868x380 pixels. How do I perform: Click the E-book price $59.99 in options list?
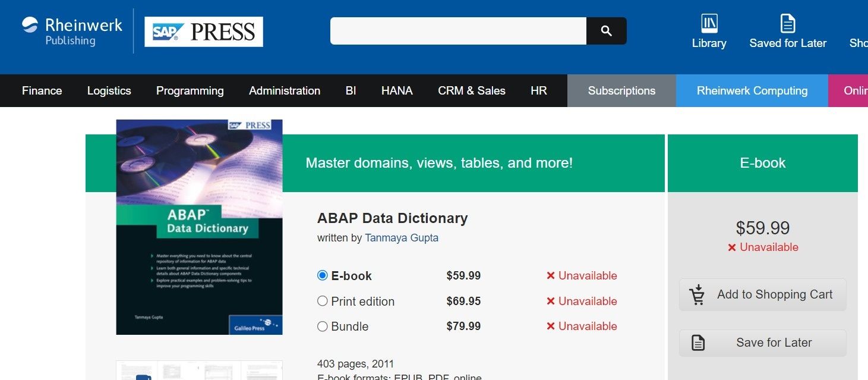(x=464, y=276)
